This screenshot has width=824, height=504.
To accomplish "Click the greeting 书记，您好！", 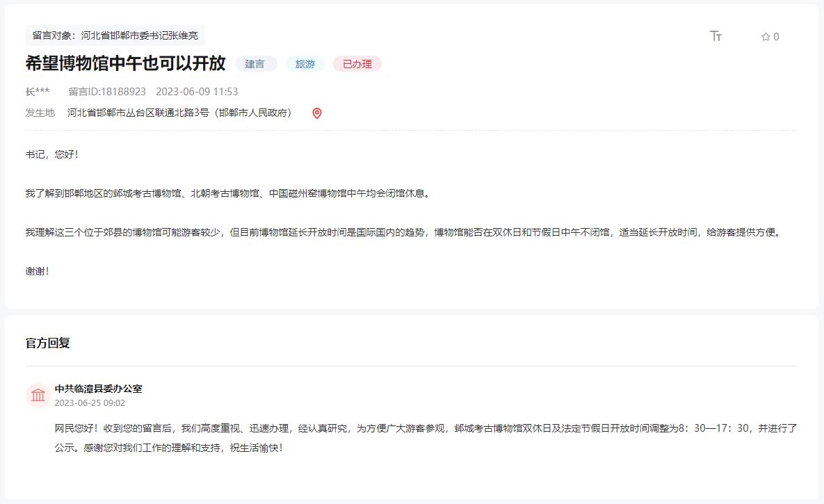I will [x=52, y=154].
